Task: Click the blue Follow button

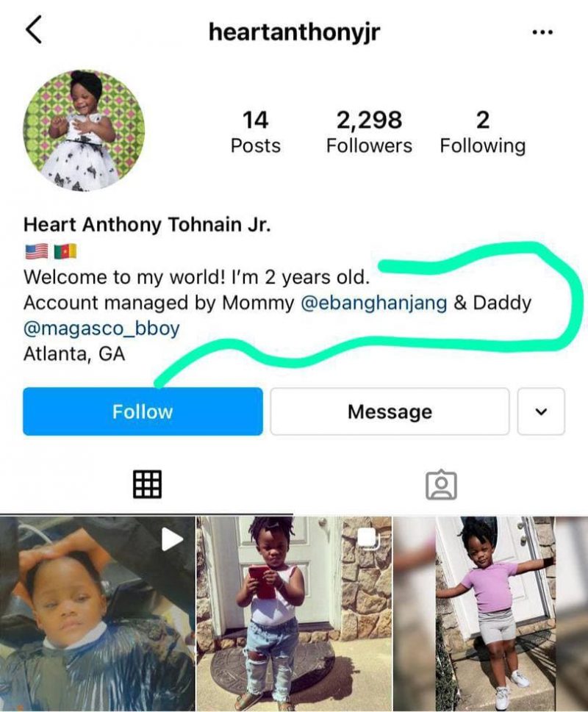Action: point(143,411)
